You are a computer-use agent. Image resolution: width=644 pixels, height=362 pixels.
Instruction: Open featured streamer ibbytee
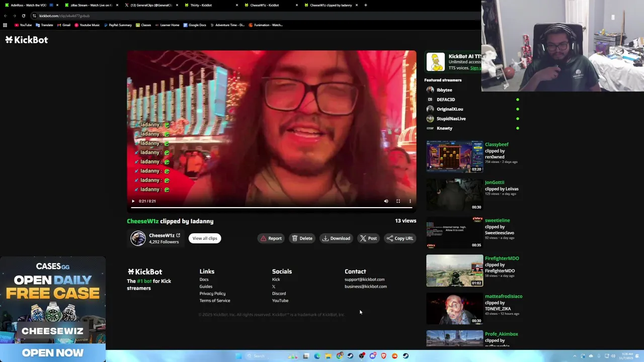point(444,90)
